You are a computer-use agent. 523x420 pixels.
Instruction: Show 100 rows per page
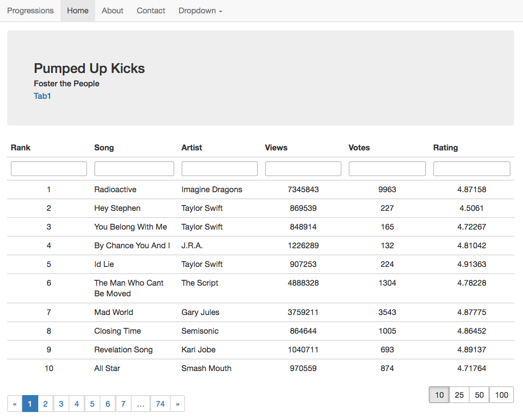501,395
